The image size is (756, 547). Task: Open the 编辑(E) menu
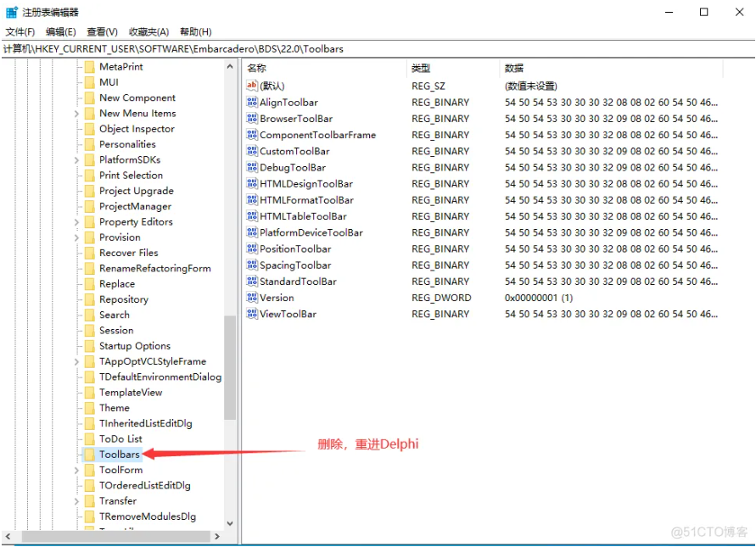[x=61, y=32]
